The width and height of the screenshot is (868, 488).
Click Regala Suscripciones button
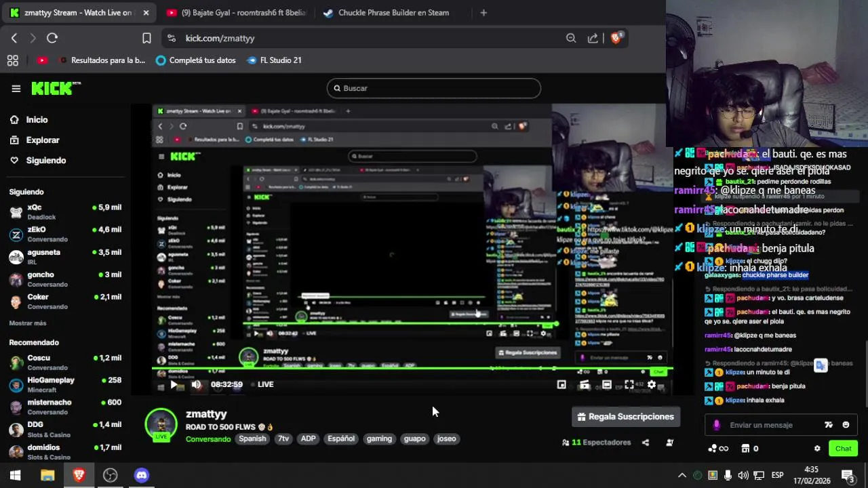tap(626, 417)
